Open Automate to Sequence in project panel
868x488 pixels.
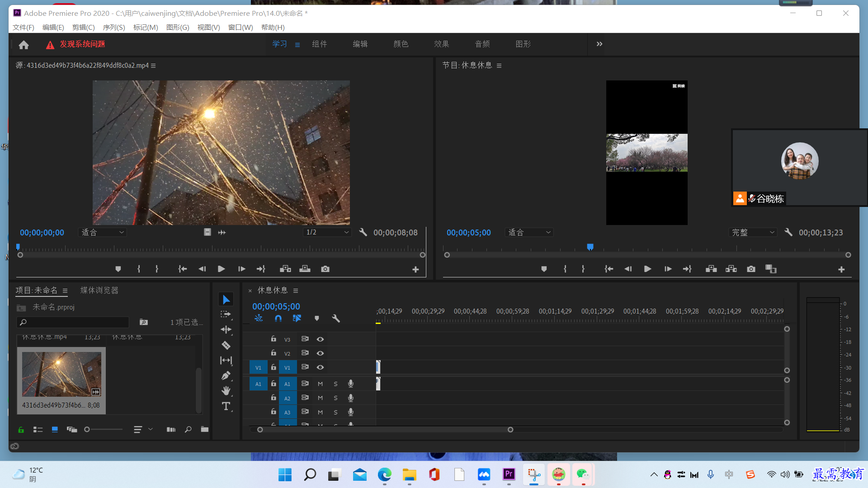[x=171, y=429]
